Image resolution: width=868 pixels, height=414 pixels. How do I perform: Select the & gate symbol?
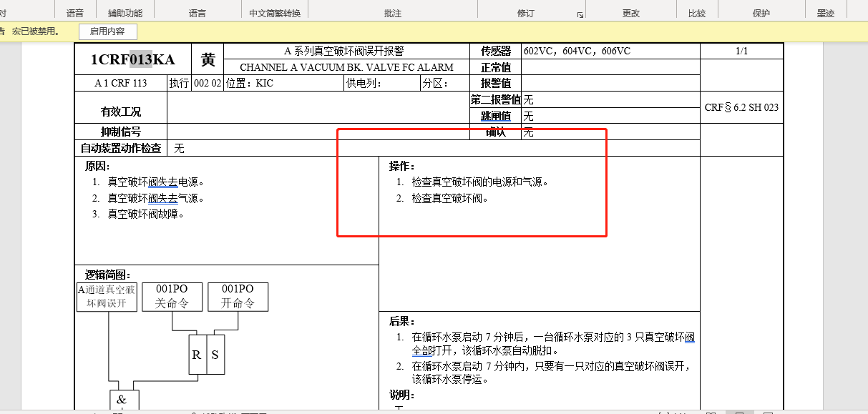122,400
